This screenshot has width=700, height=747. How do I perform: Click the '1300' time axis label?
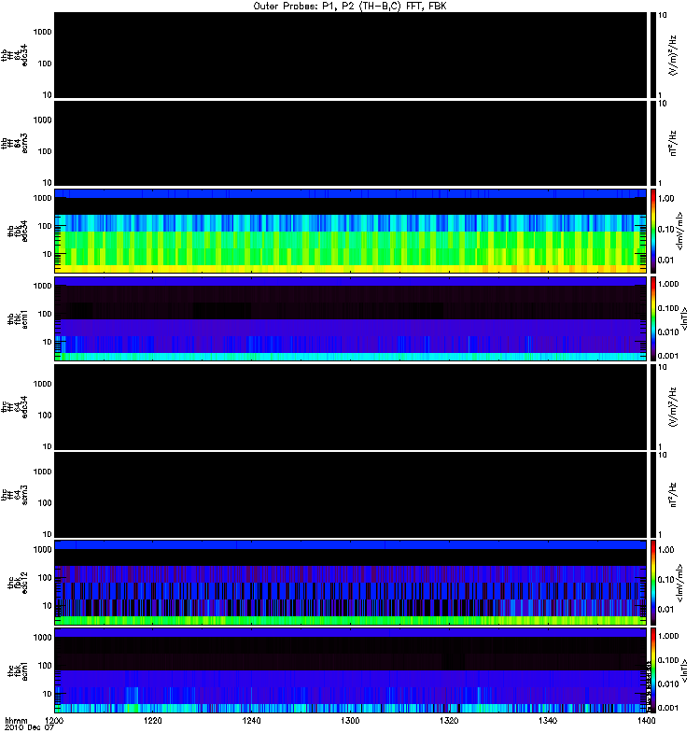point(350,720)
